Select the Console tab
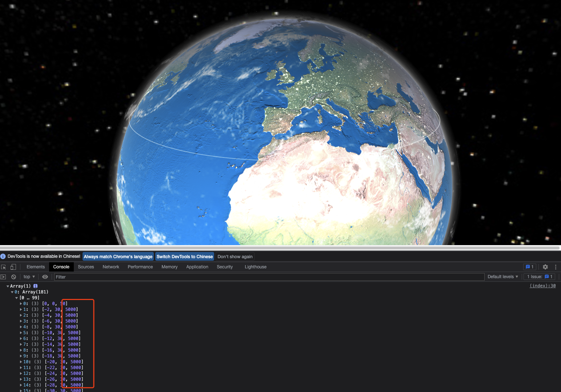Screen dimensions: 561x392 (x=61, y=267)
